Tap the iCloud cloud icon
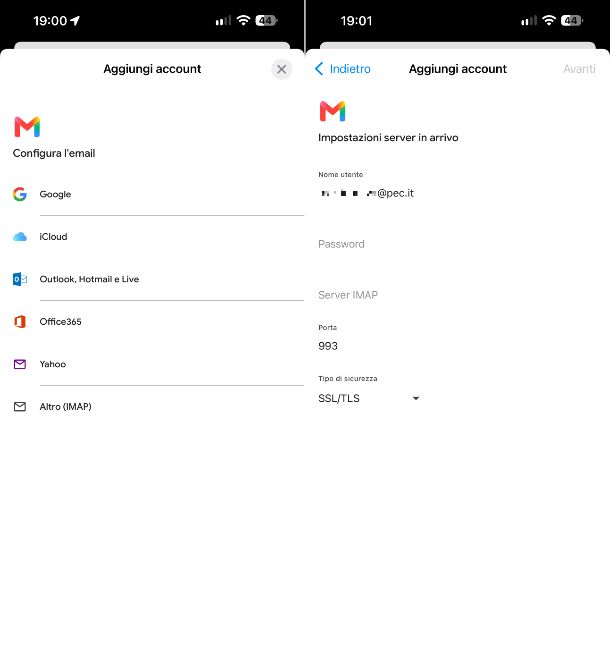 point(20,237)
